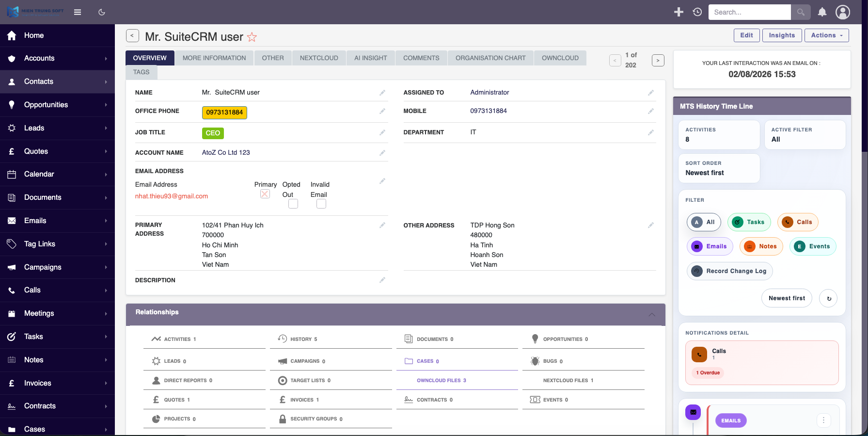The image size is (868, 436).
Task: Edit Account Name pencil icon
Action: pos(382,153)
